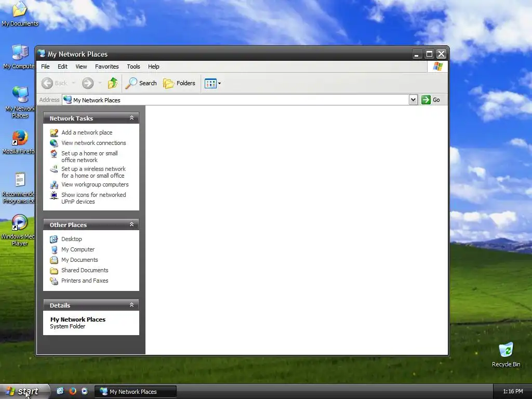Viewport: 532px width, 399px height.
Task: Click Add a network place link
Action: (x=87, y=132)
